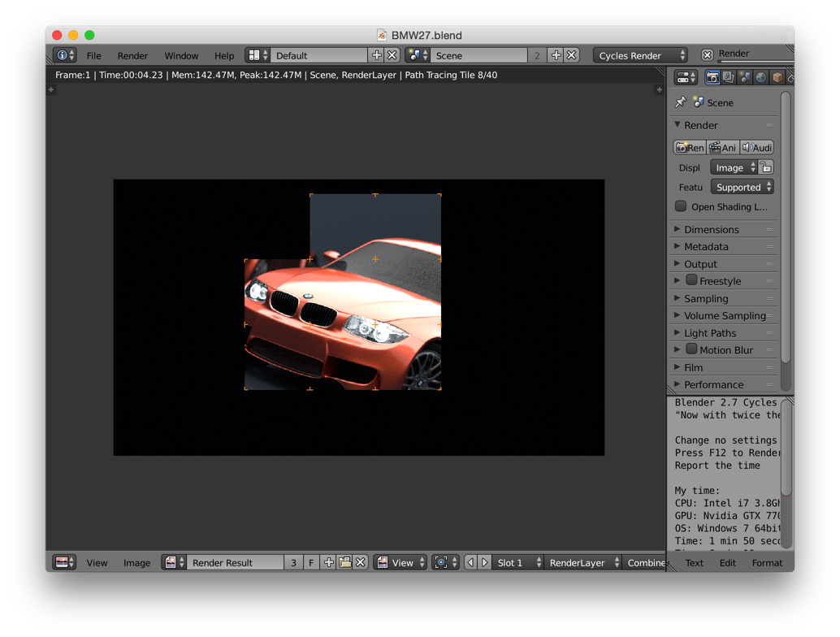The image size is (840, 637).
Task: Enable the Motion Blur checkbox
Action: click(691, 349)
